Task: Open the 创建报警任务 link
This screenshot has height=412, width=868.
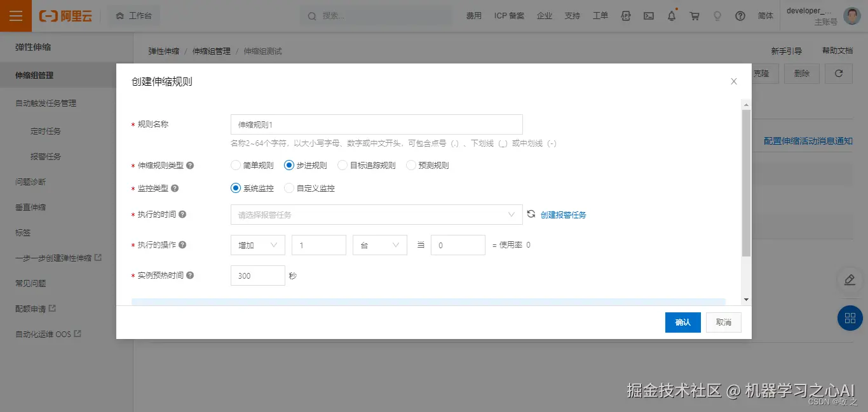Action: (x=562, y=215)
